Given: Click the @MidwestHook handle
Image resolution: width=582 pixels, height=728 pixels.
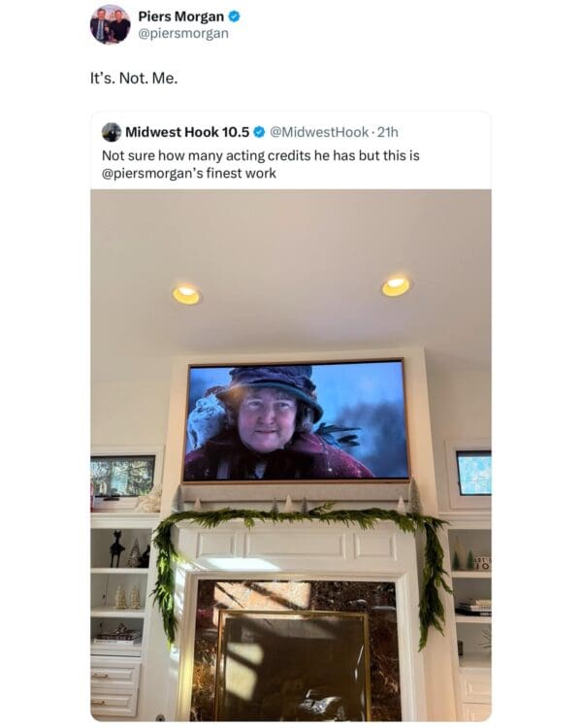Looking at the screenshot, I should click(x=319, y=132).
